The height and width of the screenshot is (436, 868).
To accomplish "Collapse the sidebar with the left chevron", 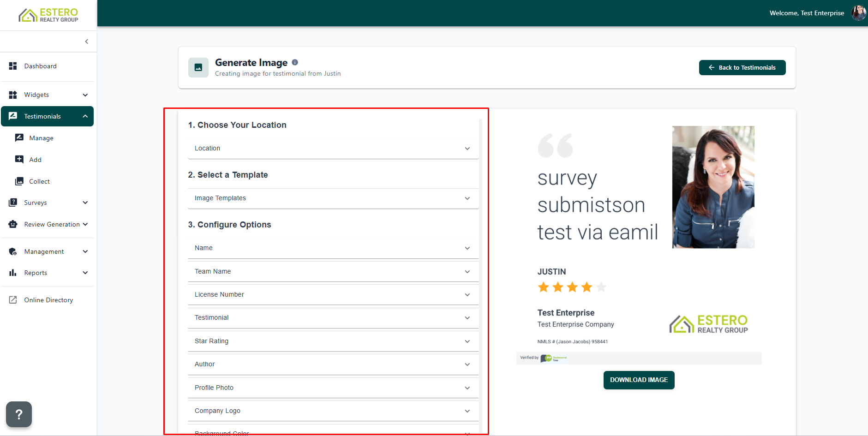I will (87, 42).
